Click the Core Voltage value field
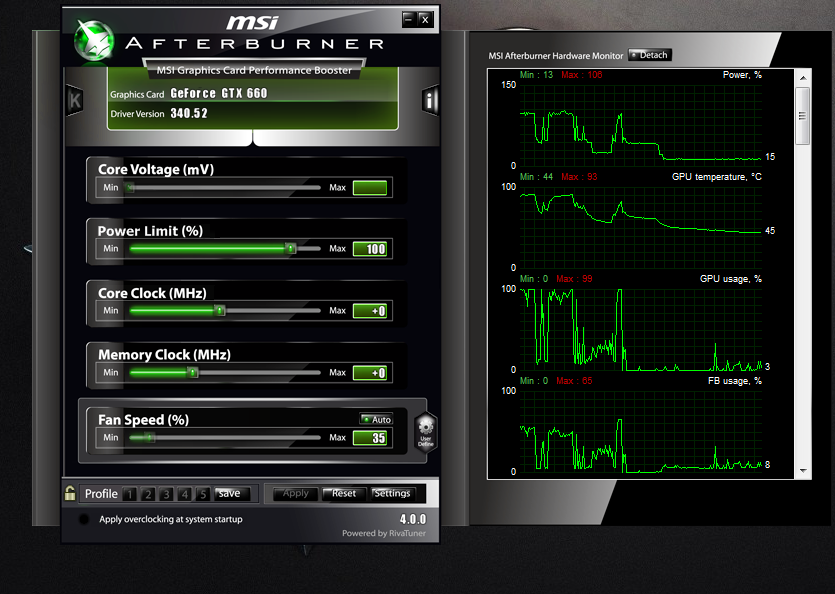 point(370,188)
